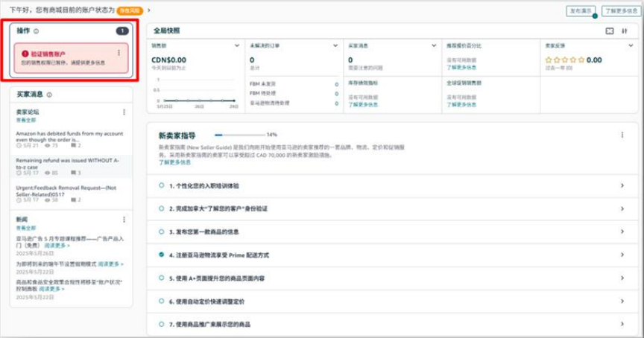Click the 发布演示 button
The image size is (644, 338).
[581, 11]
